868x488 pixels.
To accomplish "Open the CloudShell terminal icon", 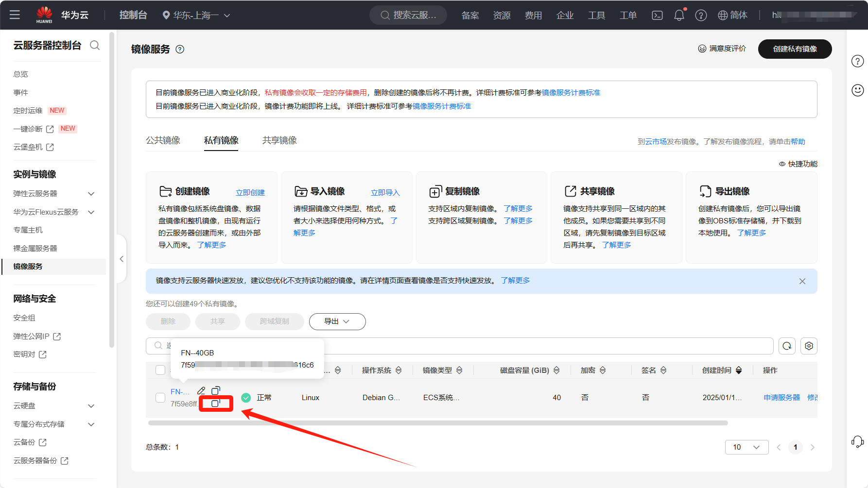I will point(657,16).
